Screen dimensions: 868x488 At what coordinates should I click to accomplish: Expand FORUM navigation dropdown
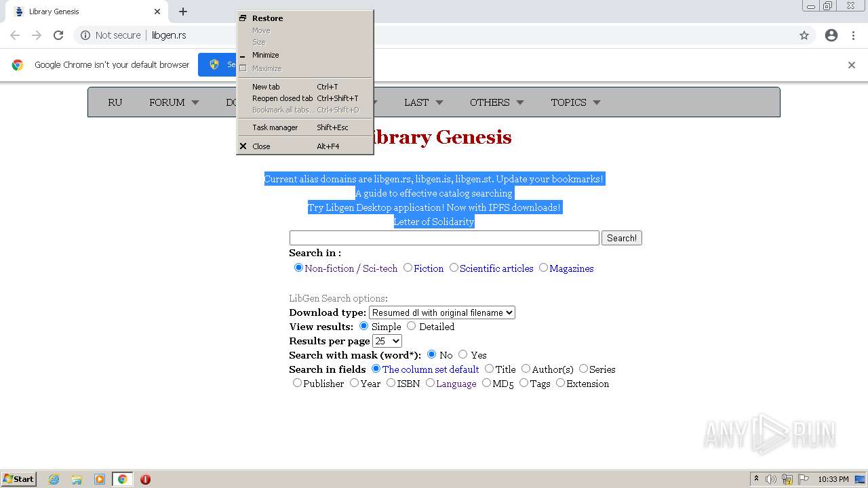tap(174, 102)
